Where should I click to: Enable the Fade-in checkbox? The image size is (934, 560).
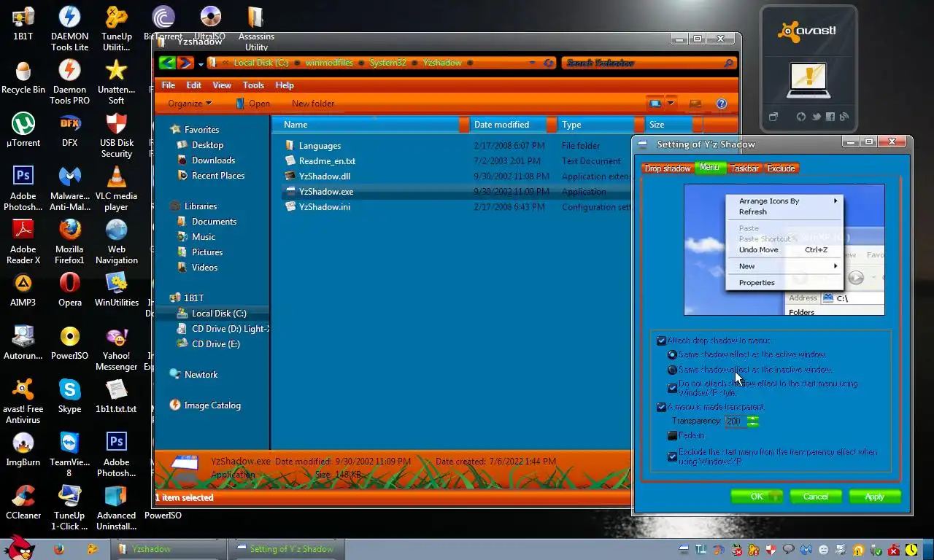pyautogui.click(x=672, y=436)
